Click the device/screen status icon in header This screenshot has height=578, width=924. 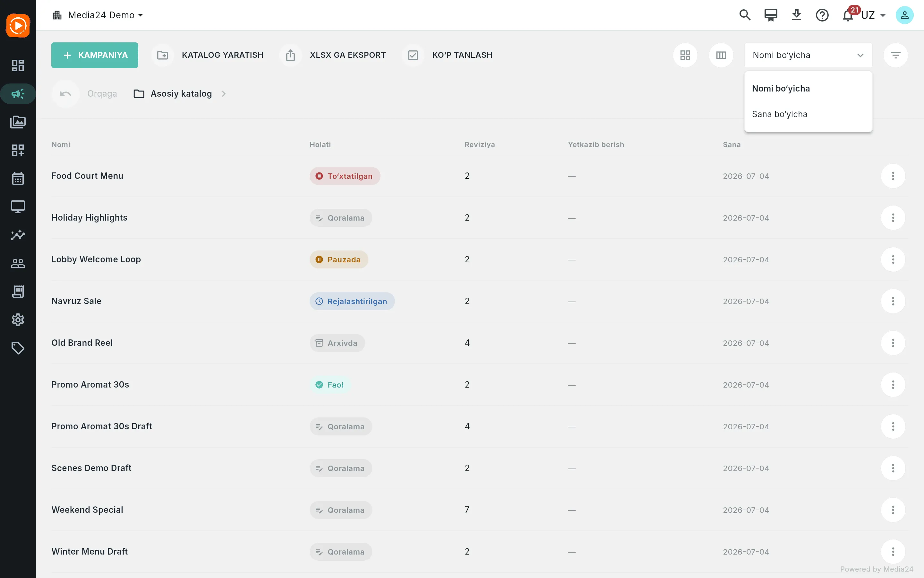point(771,15)
